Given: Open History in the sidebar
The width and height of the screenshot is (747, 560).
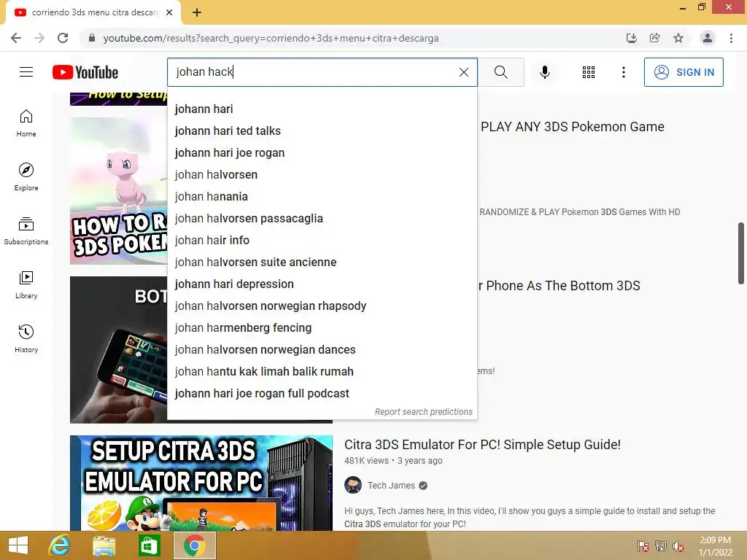Looking at the screenshot, I should point(26,338).
